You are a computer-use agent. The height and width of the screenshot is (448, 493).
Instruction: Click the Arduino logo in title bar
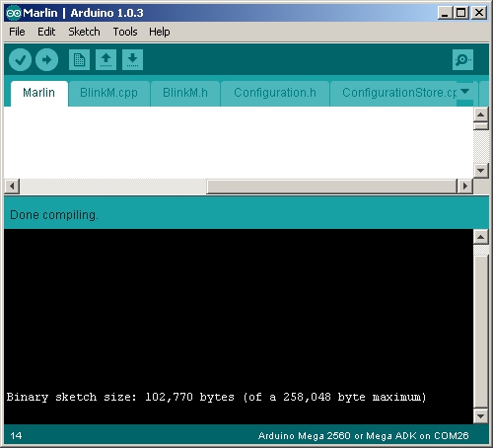[x=14, y=13]
